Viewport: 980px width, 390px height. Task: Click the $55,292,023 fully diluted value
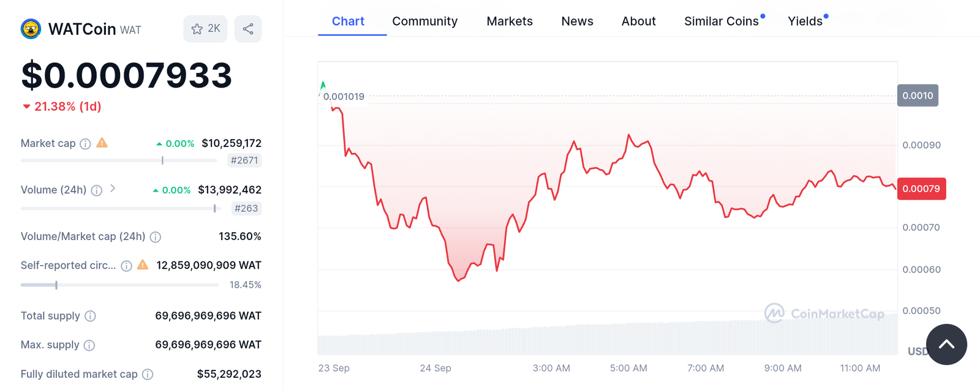(x=229, y=374)
